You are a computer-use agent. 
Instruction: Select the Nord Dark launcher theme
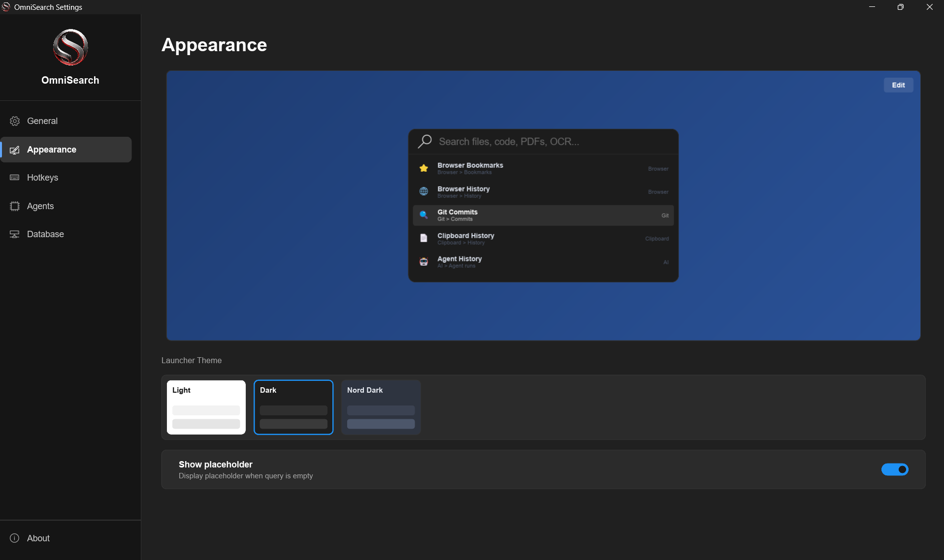click(x=381, y=407)
